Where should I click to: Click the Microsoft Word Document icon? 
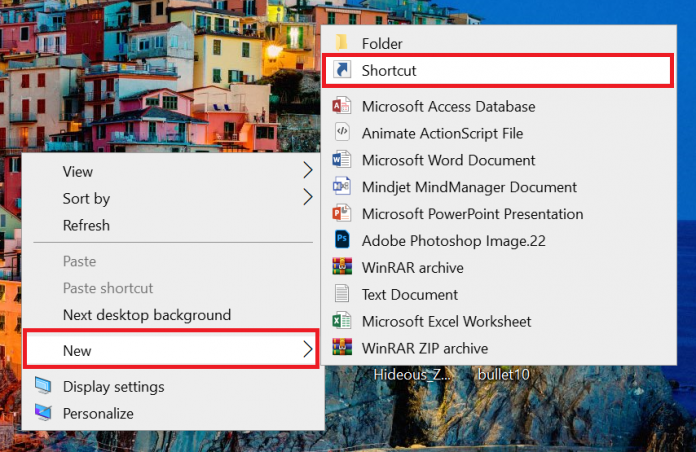tap(342, 160)
